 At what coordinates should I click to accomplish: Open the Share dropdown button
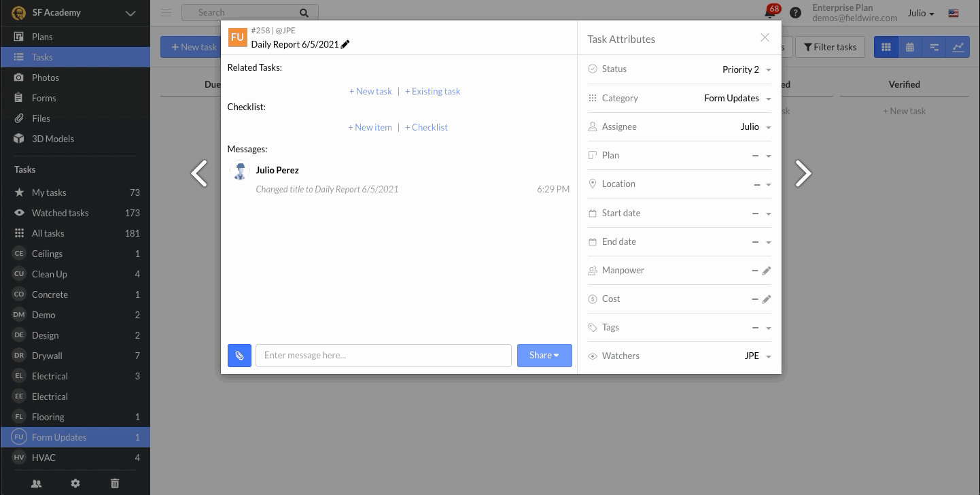coord(544,356)
